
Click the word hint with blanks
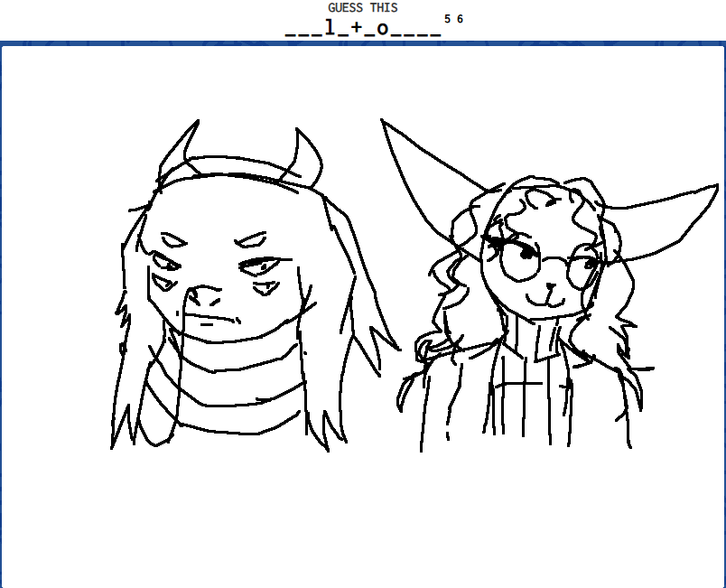point(362,27)
